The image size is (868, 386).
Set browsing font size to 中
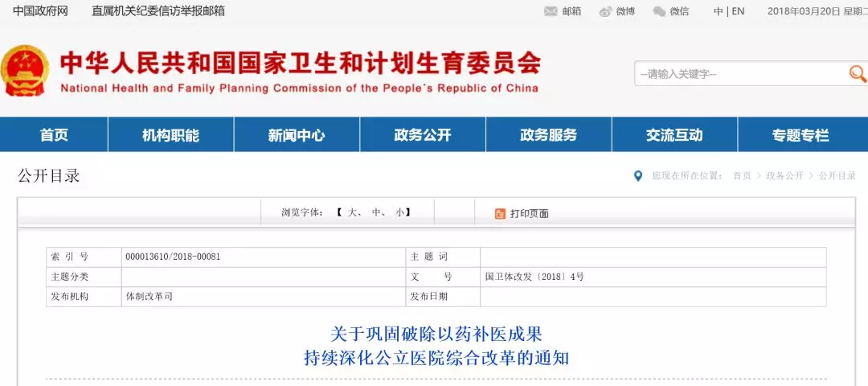376,212
